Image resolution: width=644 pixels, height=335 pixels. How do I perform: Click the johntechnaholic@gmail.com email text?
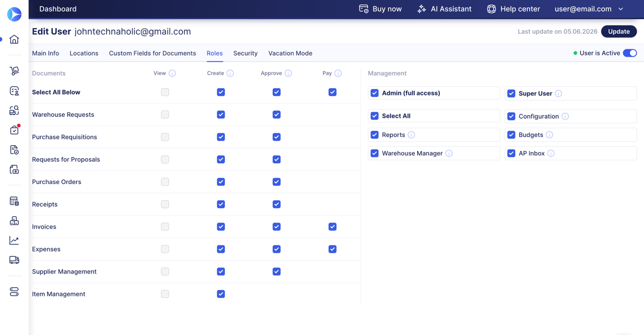point(133,32)
